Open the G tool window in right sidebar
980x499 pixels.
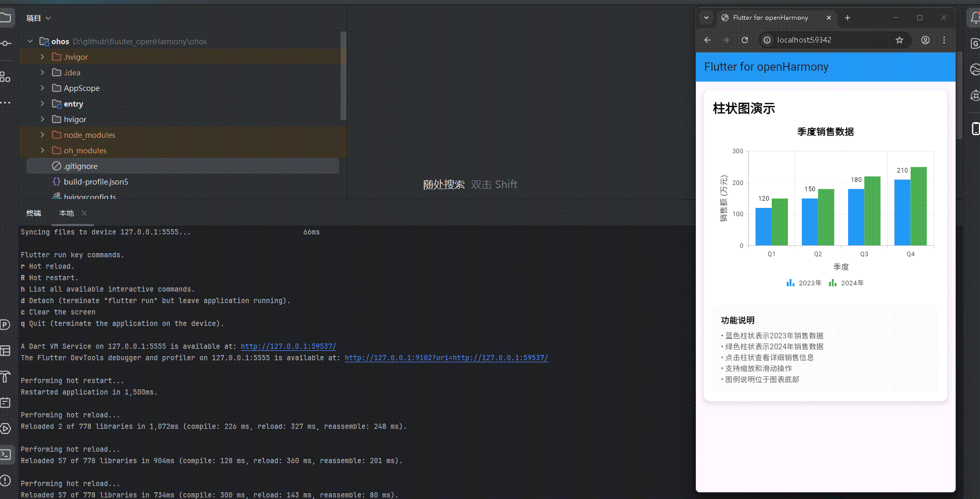[975, 44]
